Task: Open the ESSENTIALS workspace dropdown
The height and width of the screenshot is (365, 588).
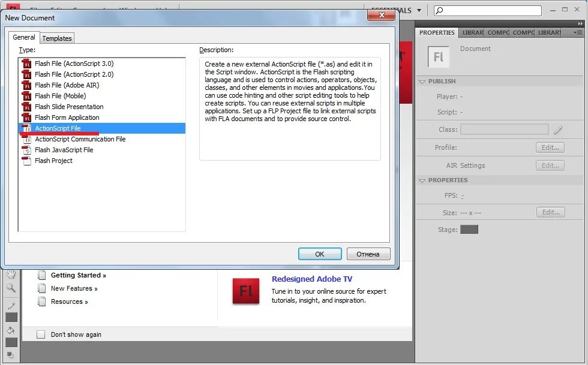Action: (419, 11)
